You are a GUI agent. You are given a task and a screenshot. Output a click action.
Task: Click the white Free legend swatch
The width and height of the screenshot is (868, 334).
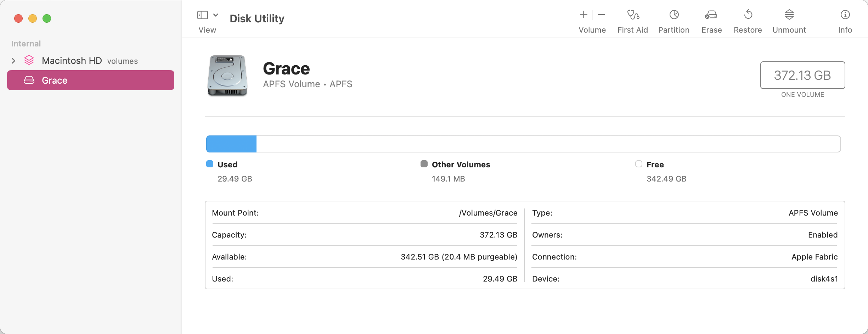click(638, 164)
